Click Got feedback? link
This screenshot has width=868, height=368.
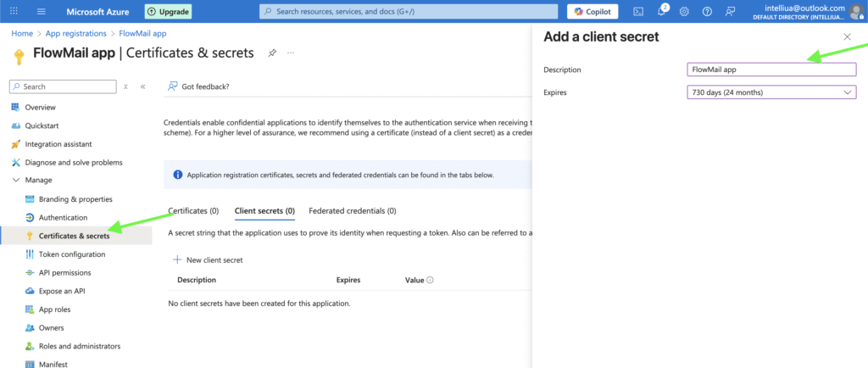tap(198, 86)
